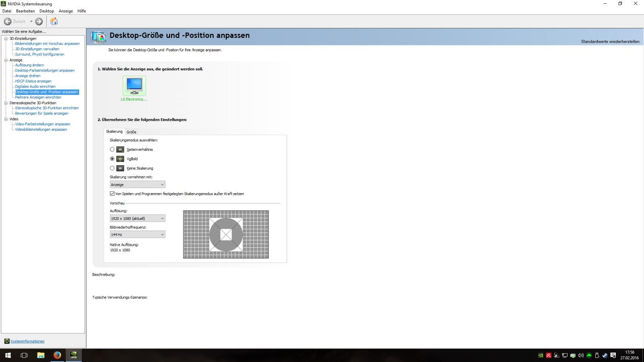Viewport: 644px width, 362px height.
Task: Click the network tray icon
Action: pyautogui.click(x=565, y=356)
